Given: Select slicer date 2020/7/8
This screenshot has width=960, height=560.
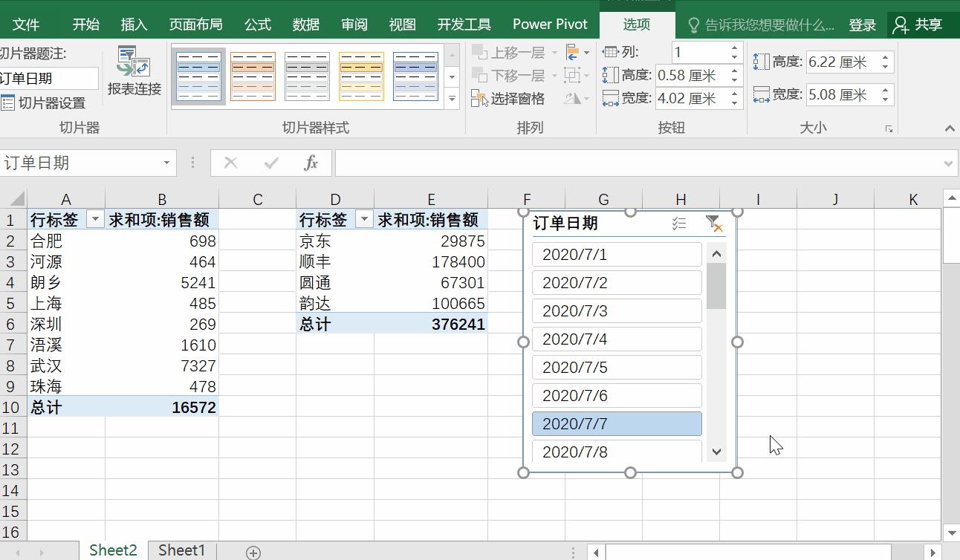Looking at the screenshot, I should tap(617, 451).
